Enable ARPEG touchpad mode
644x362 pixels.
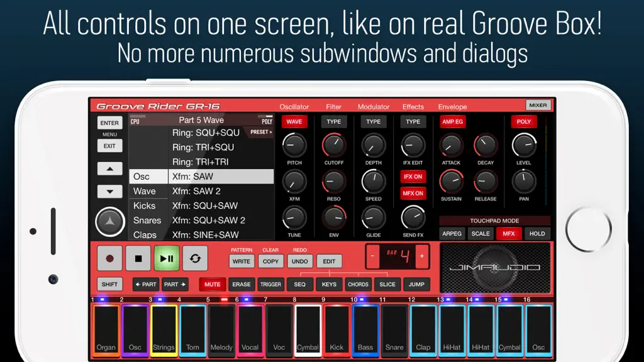tap(452, 234)
